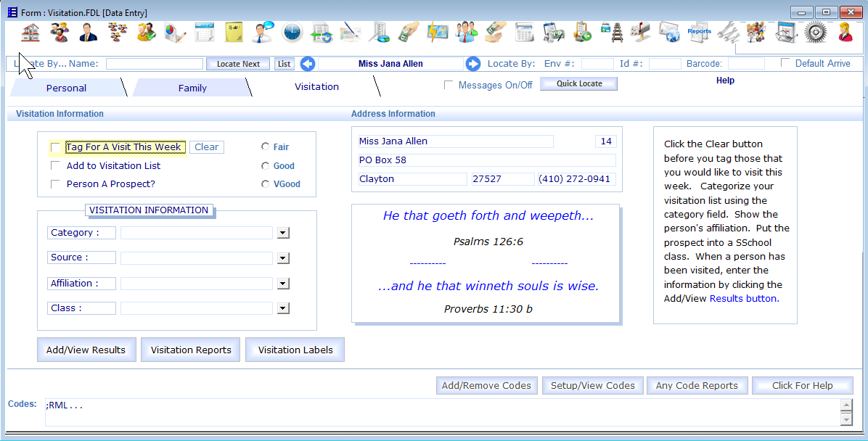Switch to the Family tab
The width and height of the screenshot is (868, 441).
(x=192, y=88)
